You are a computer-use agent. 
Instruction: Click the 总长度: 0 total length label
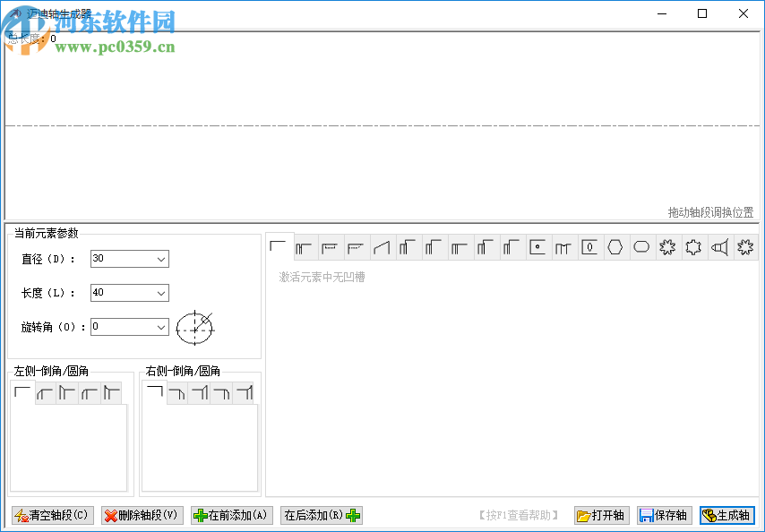pyautogui.click(x=32, y=39)
